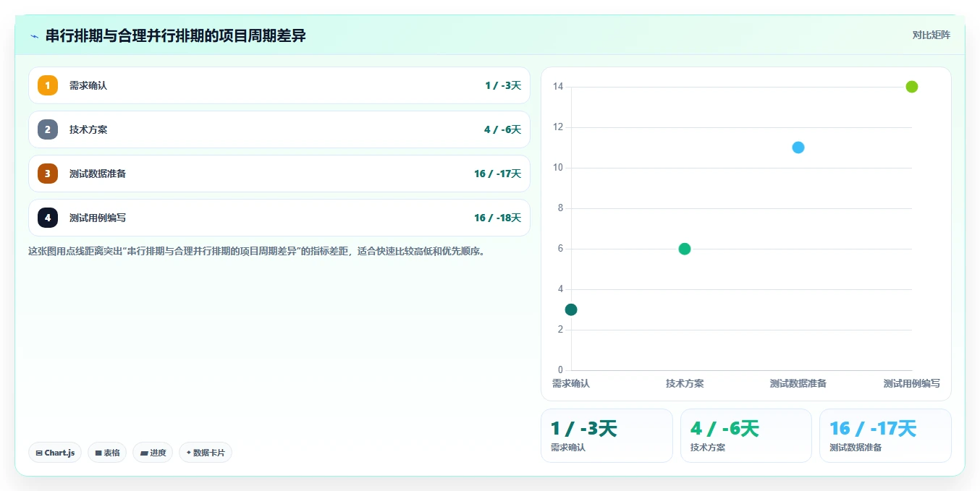This screenshot has width=980, height=491.
Task: Click the title 串行排期与合理并行排期的项目周期差异
Action: 176,35
